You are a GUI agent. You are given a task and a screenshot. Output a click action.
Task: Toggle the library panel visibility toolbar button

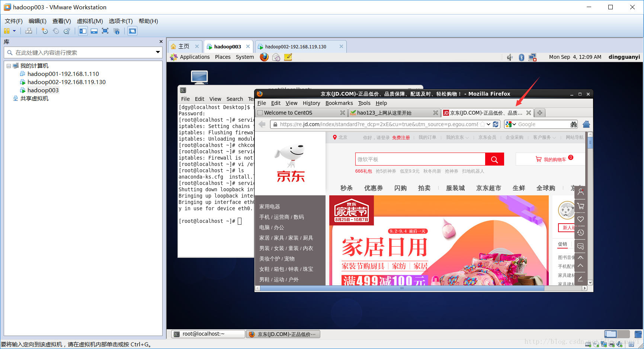point(83,31)
